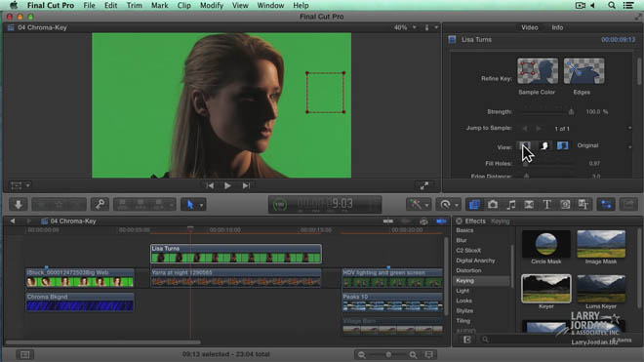The height and width of the screenshot is (362, 644).
Task: Open Spotlight search in menu bar
Action: pos(612,5)
